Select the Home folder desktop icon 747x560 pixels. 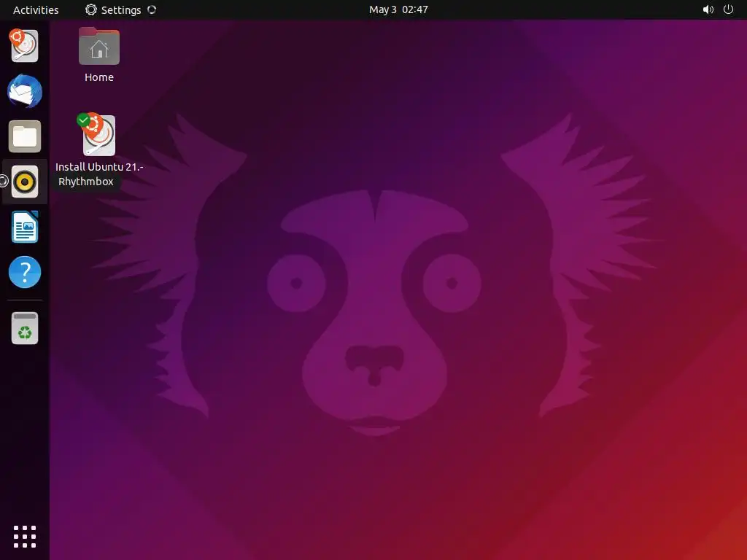click(x=99, y=46)
